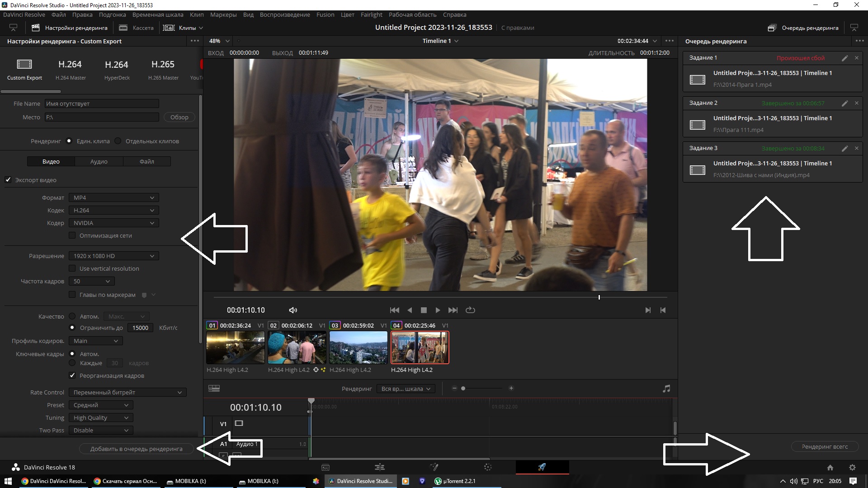868x488 pixels.
Task: Open the Fairlight menu
Action: (x=372, y=14)
